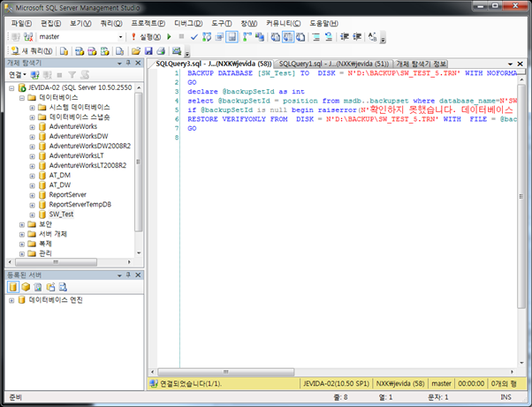Click the Activity Monitor icon
The image size is (532, 407).
tap(177, 51)
